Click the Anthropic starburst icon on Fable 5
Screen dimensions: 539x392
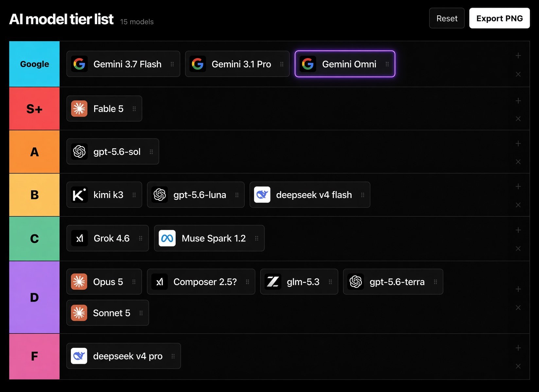pos(79,108)
